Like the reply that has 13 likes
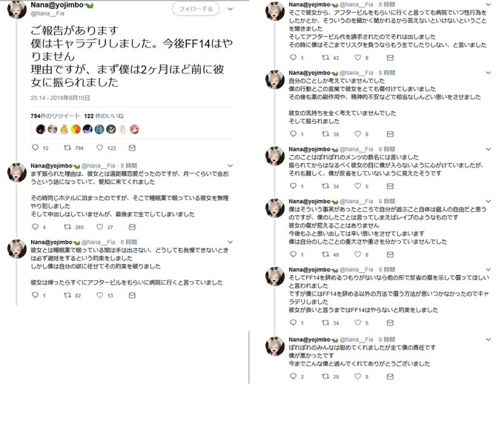 99,295
